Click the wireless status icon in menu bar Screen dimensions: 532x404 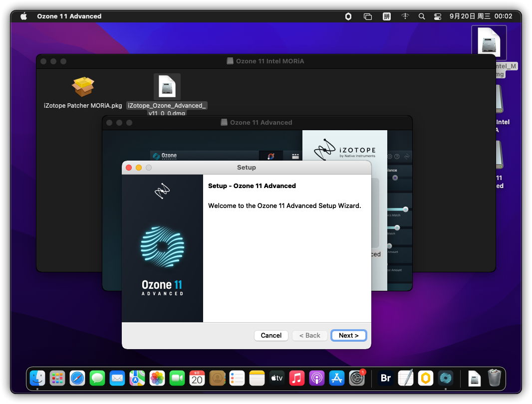click(405, 16)
